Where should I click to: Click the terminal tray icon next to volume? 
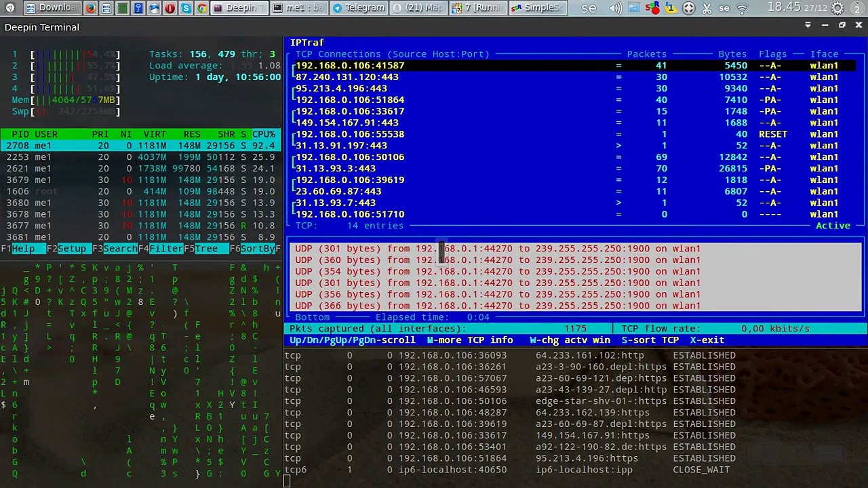coord(633,8)
